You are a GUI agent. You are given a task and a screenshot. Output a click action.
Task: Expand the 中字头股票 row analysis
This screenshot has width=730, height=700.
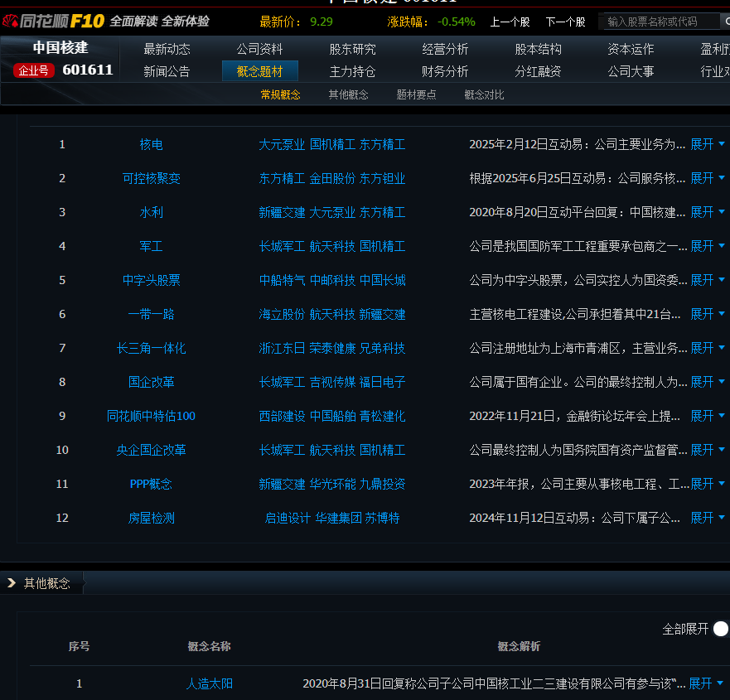pos(707,280)
